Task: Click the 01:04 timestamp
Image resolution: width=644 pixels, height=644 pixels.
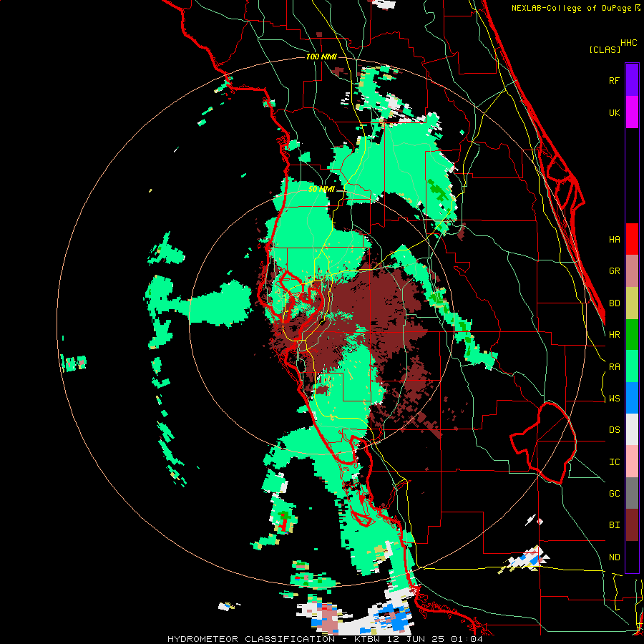Action: [467, 639]
